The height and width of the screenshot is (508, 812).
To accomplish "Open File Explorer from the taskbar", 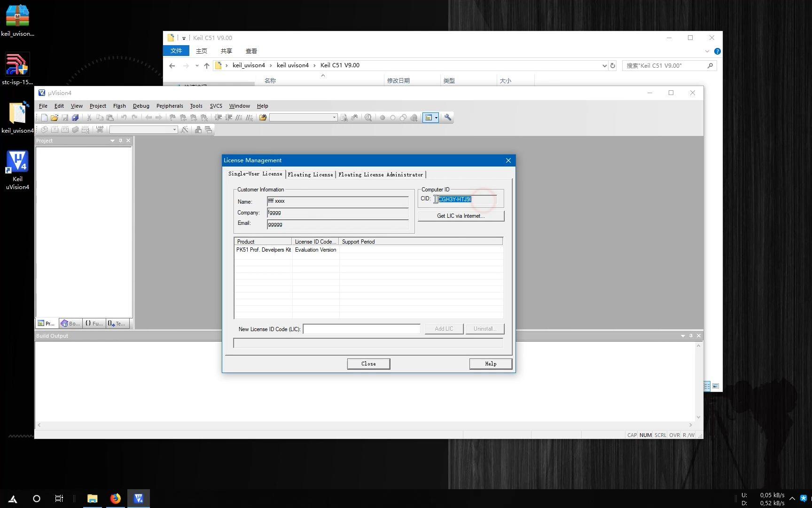I will coord(92,499).
